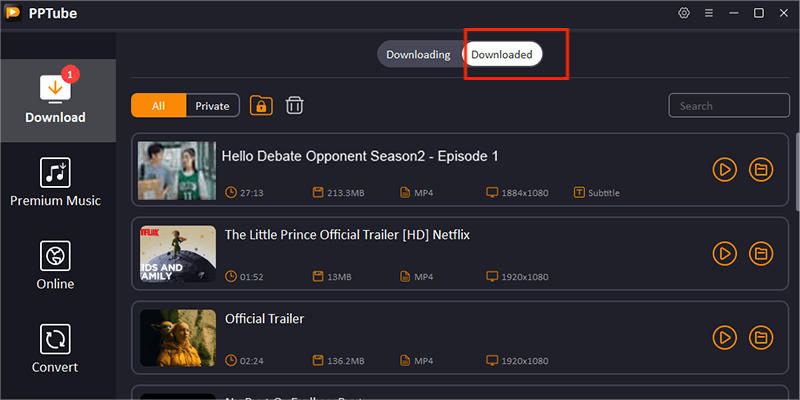This screenshot has width=800, height=400.
Task: Select the Private filter button
Action: click(x=212, y=105)
